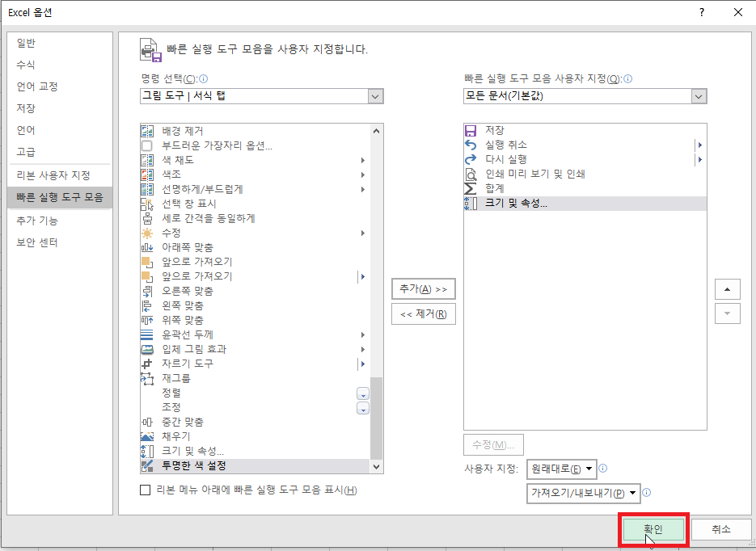Click the 추가 button
The width and height of the screenshot is (756, 551).
point(424,289)
